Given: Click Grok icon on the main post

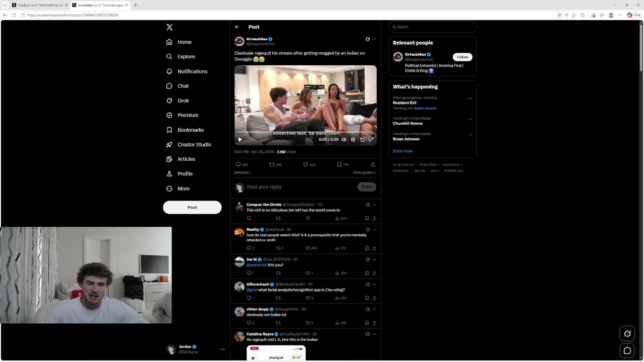Looking at the screenshot, I should tap(367, 39).
